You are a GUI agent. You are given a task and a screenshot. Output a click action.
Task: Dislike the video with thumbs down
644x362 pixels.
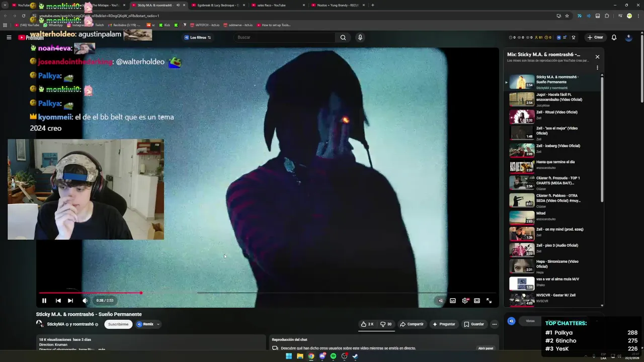point(386,324)
